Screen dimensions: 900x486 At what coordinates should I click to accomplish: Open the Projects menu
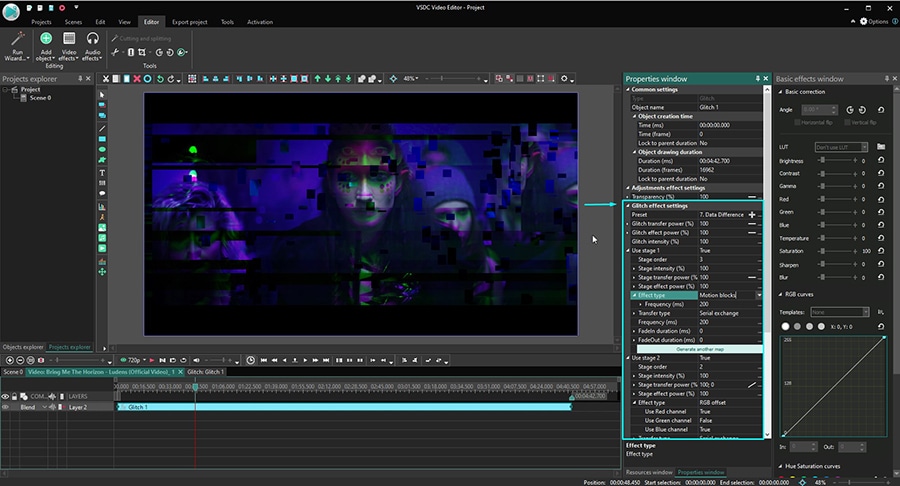pyautogui.click(x=41, y=22)
